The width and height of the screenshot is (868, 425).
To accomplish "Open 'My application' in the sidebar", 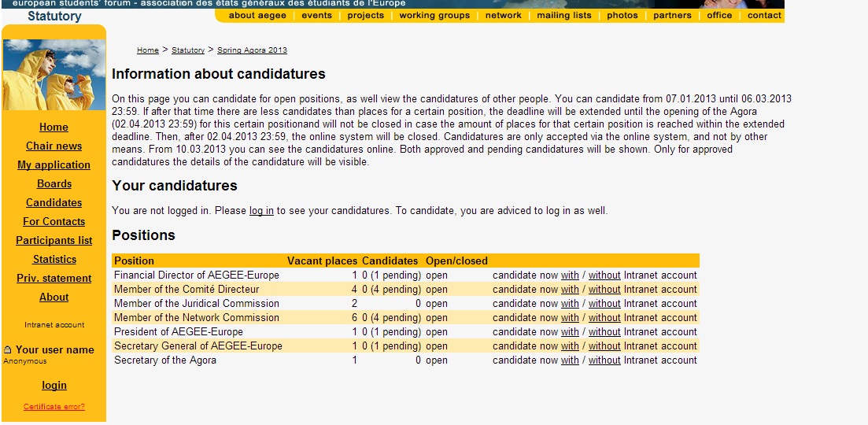I will click(54, 165).
